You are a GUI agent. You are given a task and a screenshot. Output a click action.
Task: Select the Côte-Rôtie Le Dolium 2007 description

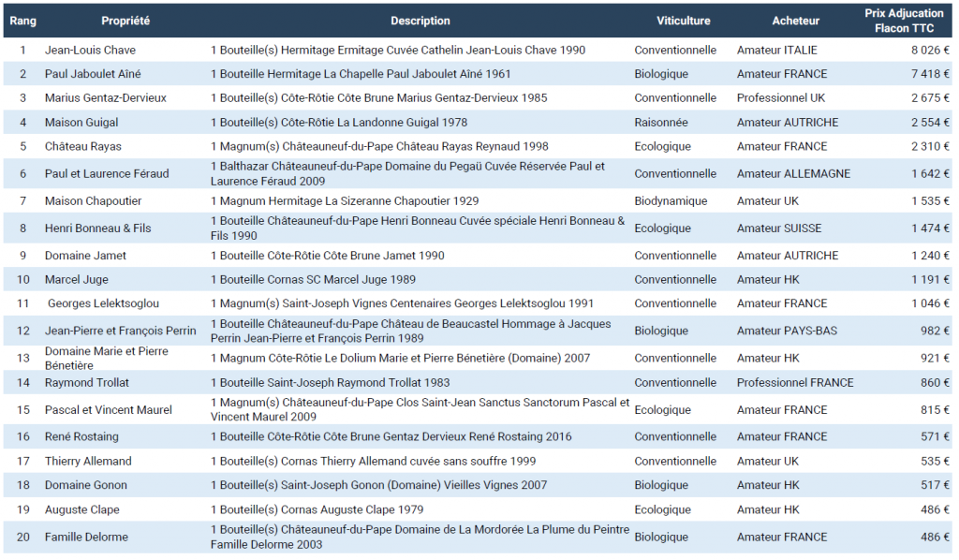click(x=401, y=359)
